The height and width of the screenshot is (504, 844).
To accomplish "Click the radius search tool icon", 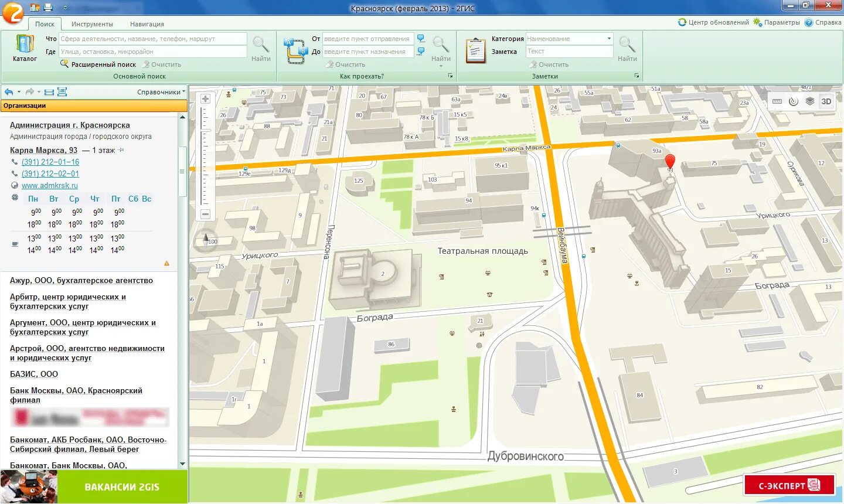I will click(x=794, y=101).
